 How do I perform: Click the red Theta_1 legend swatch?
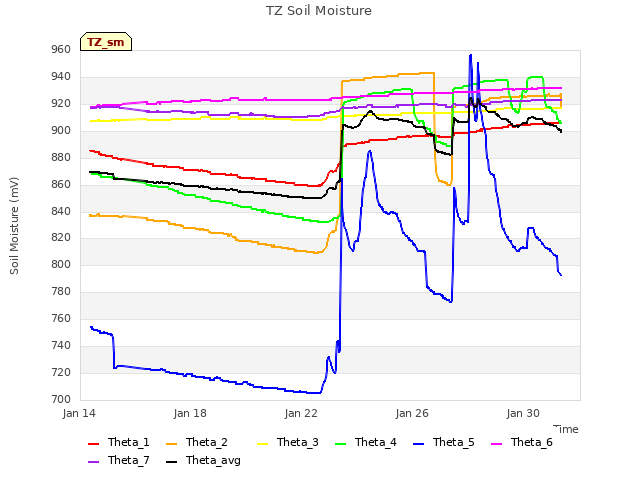pos(94,444)
